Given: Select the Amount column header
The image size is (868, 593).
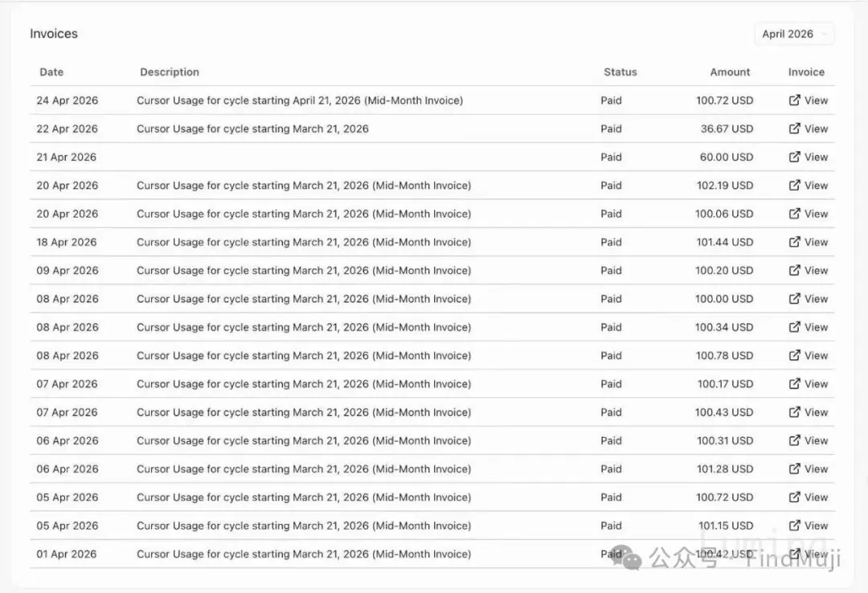Looking at the screenshot, I should (730, 72).
